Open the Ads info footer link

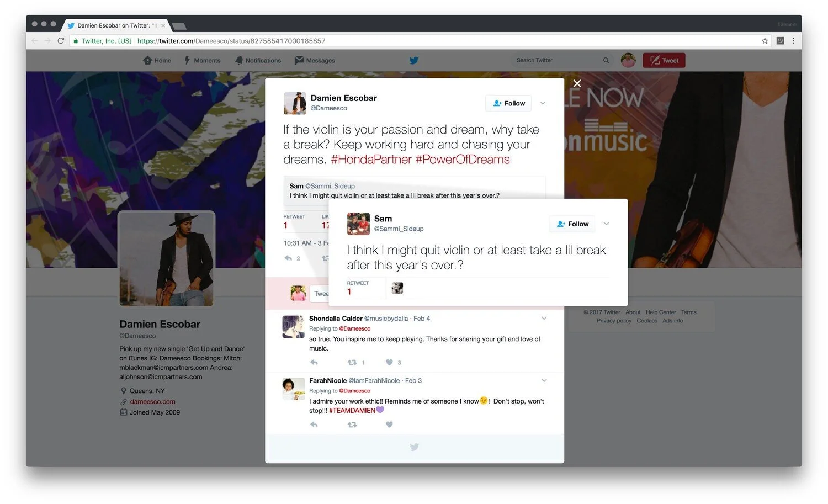click(673, 321)
